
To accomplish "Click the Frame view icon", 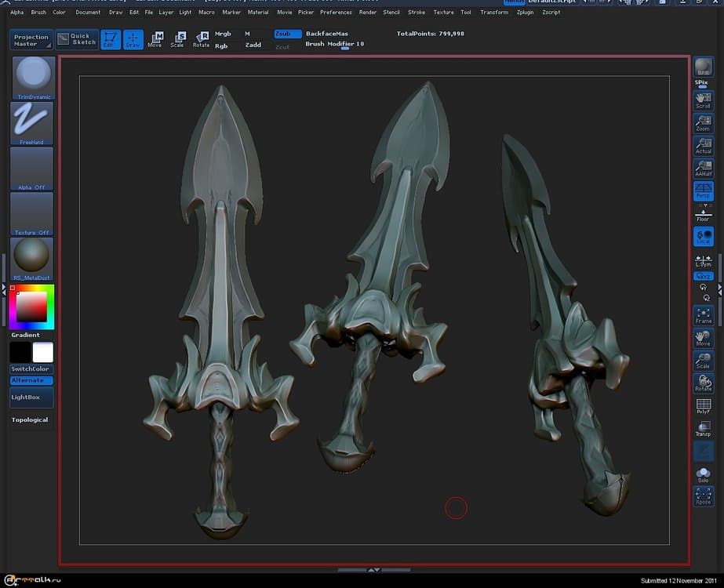I will pyautogui.click(x=703, y=315).
